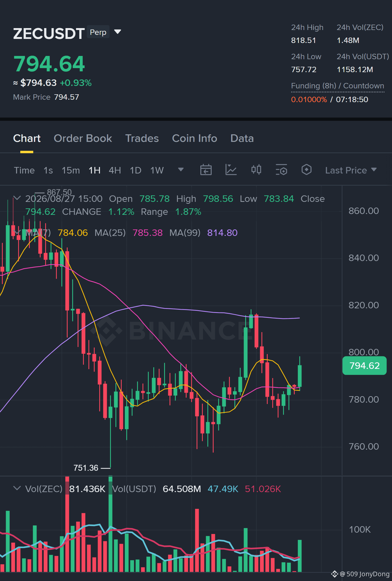The image size is (392, 581).
Task: Tap the 794.62 current price tag
Action: point(364,366)
